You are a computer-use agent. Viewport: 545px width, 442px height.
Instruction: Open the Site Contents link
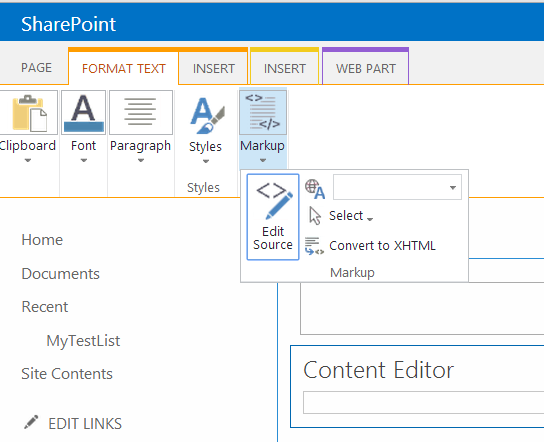[67, 374]
